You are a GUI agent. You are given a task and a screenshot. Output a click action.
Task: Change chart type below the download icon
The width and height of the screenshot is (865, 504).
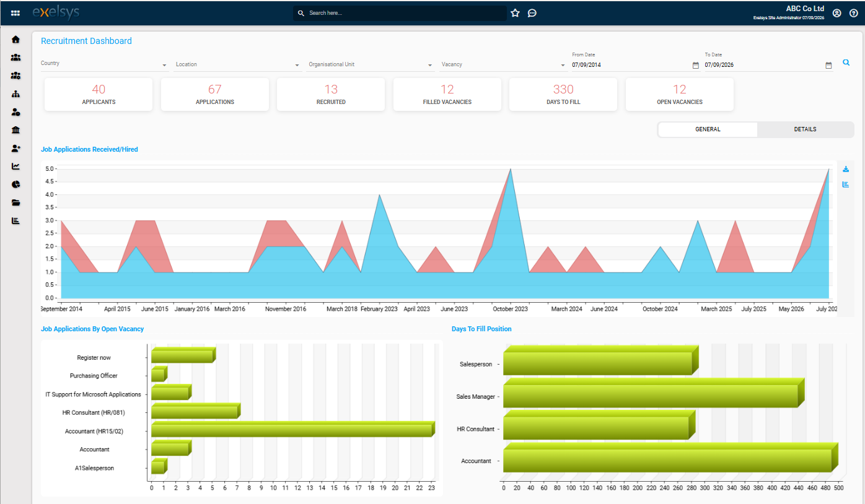tap(846, 185)
